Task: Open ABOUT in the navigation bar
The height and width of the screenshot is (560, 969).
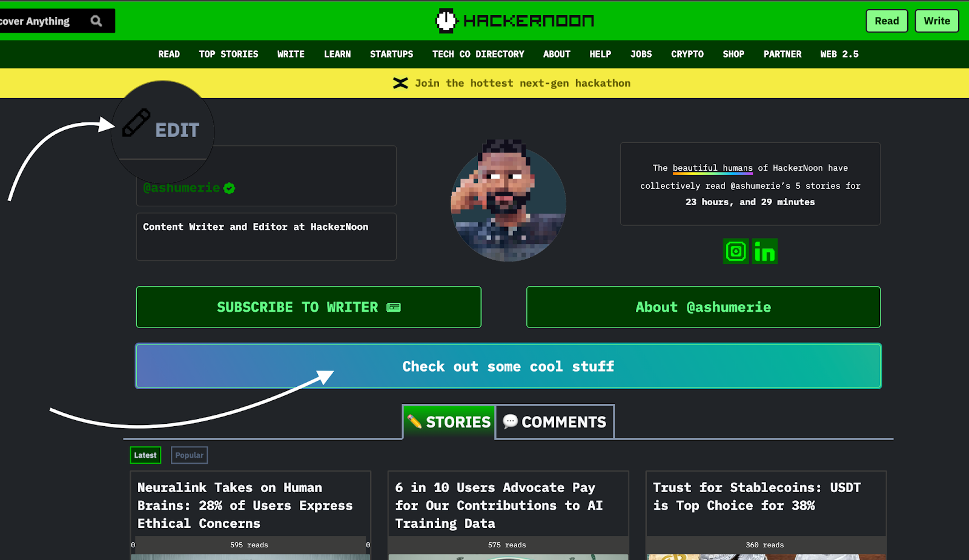Action: pos(557,54)
